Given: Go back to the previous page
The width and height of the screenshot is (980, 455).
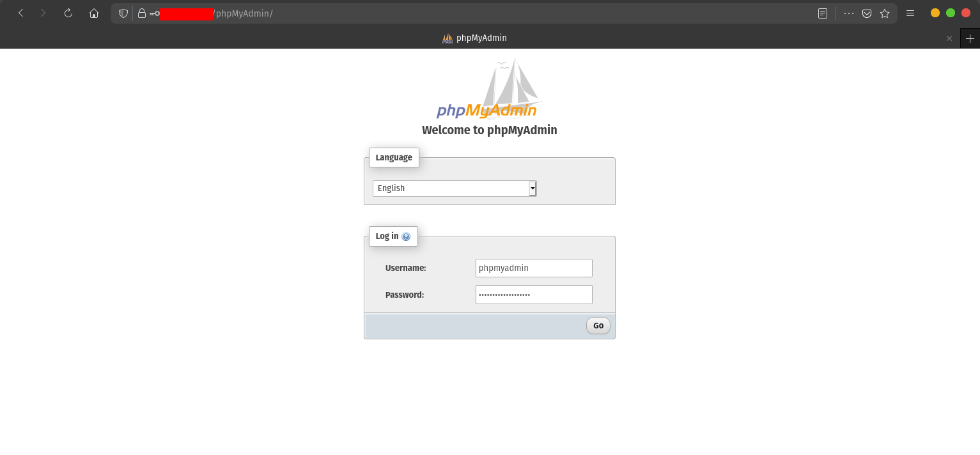Looking at the screenshot, I should coord(20,13).
